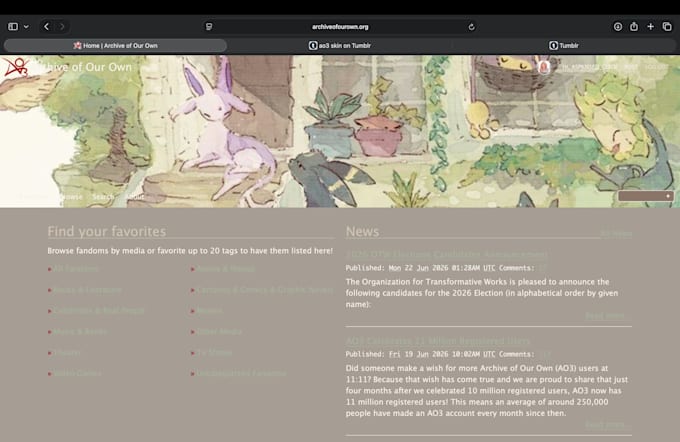Viewport: 680px width, 442px height.
Task: Click the 'News' section heading
Action: (x=363, y=232)
